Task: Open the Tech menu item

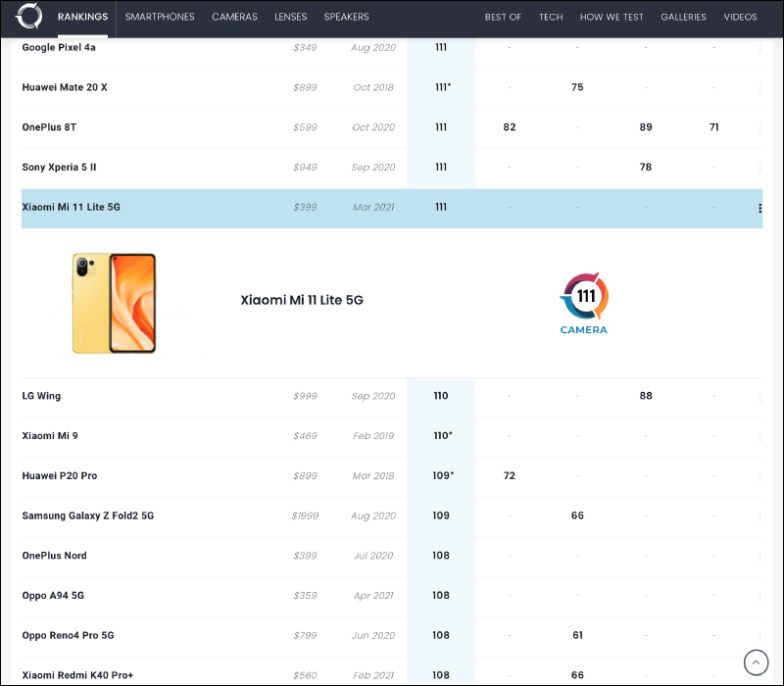Action: click(x=551, y=17)
